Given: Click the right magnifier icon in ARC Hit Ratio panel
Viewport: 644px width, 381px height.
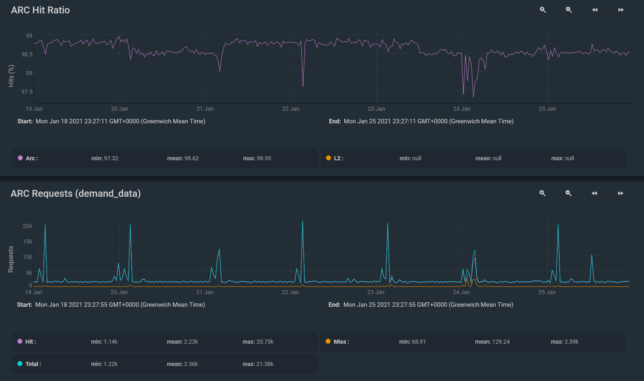Looking at the screenshot, I should [x=569, y=10].
